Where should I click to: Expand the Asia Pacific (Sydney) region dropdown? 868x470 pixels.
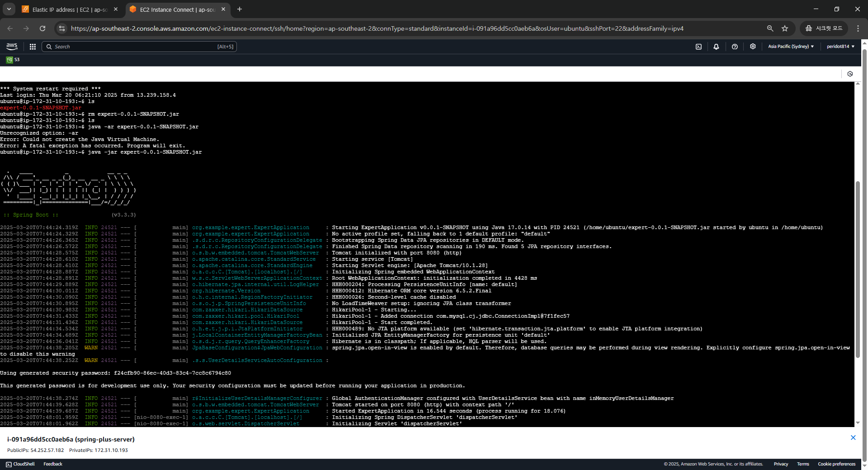click(791, 47)
